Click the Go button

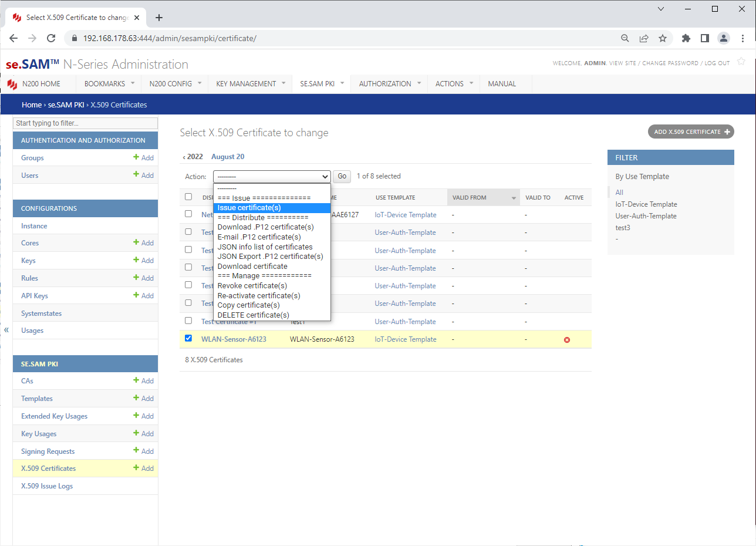(x=342, y=176)
